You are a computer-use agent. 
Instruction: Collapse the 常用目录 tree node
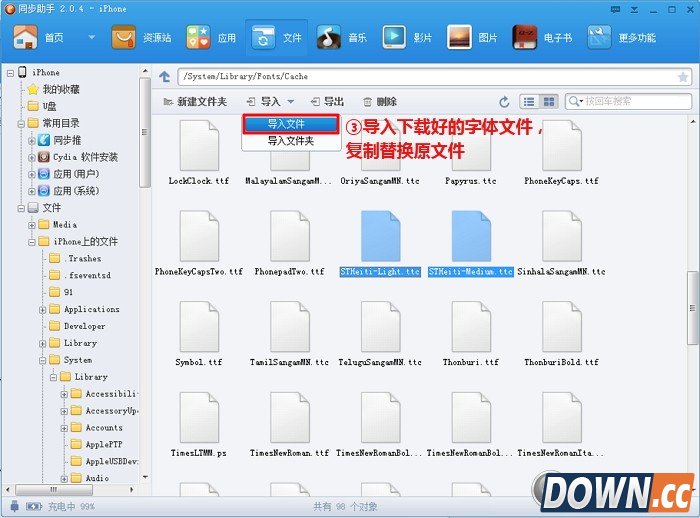click(x=21, y=124)
